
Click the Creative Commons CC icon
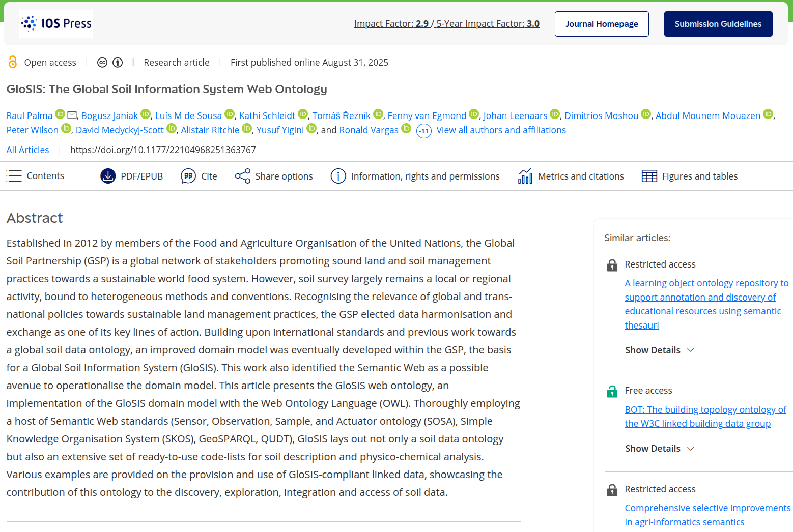(x=102, y=63)
